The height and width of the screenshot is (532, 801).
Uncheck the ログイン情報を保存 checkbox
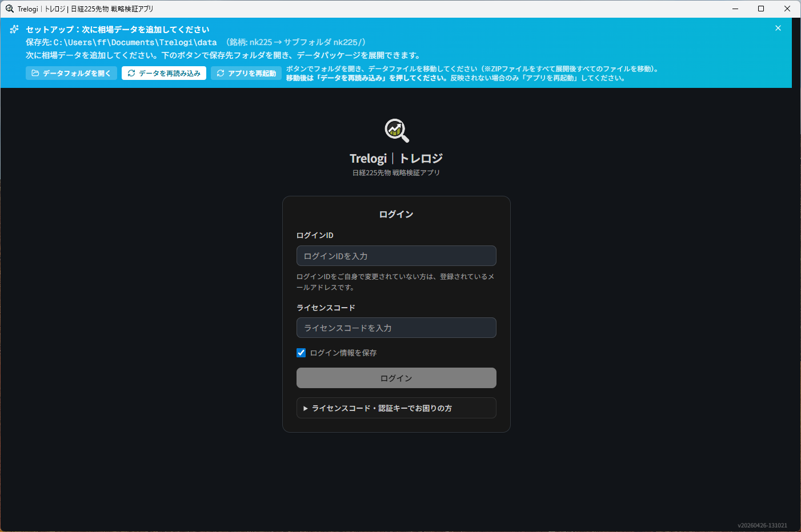click(x=301, y=353)
